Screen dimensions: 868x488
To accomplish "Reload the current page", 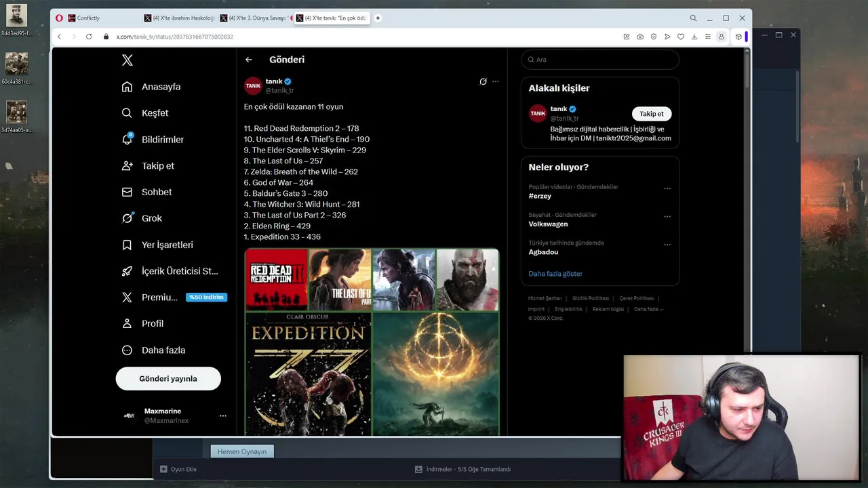I will 89,37.
